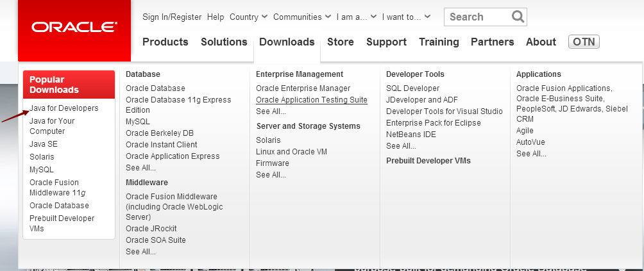
Task: Click Oracle Berkeley DB link
Action: (159, 133)
